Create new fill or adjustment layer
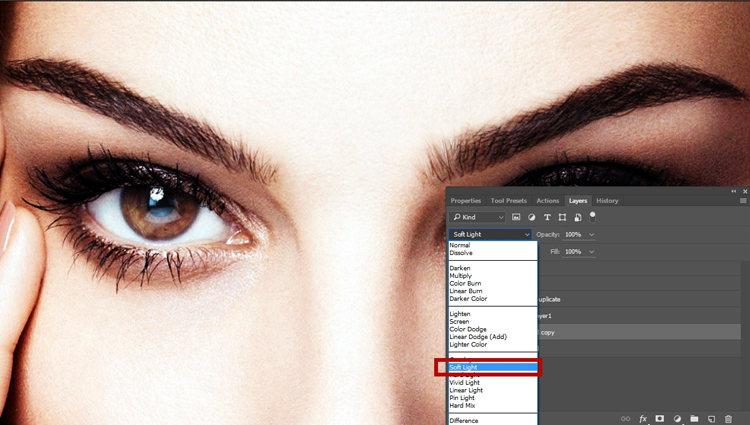 [677, 419]
